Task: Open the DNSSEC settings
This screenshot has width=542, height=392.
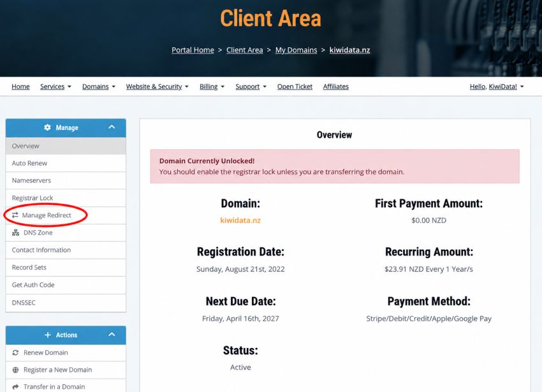Action: pos(66,303)
